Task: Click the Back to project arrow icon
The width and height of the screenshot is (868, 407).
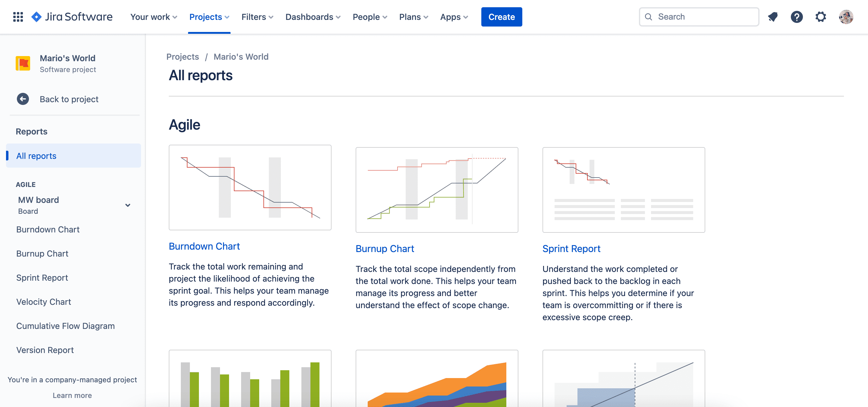Action: [23, 99]
